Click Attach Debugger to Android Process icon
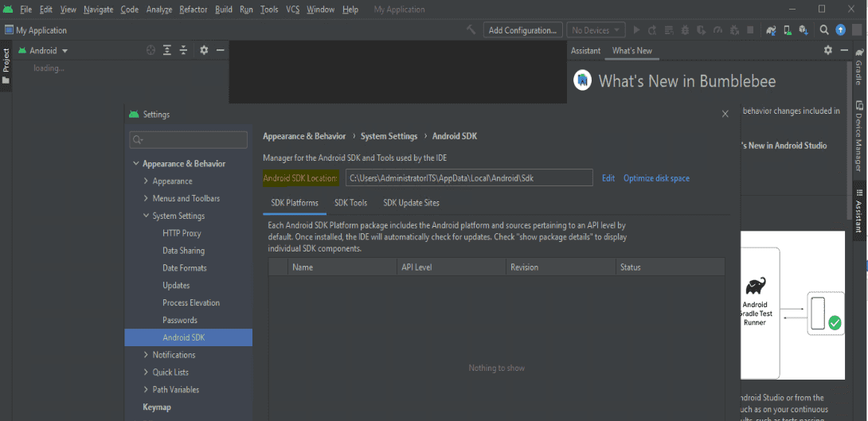Screen dimensions: 868x421 click(x=734, y=30)
